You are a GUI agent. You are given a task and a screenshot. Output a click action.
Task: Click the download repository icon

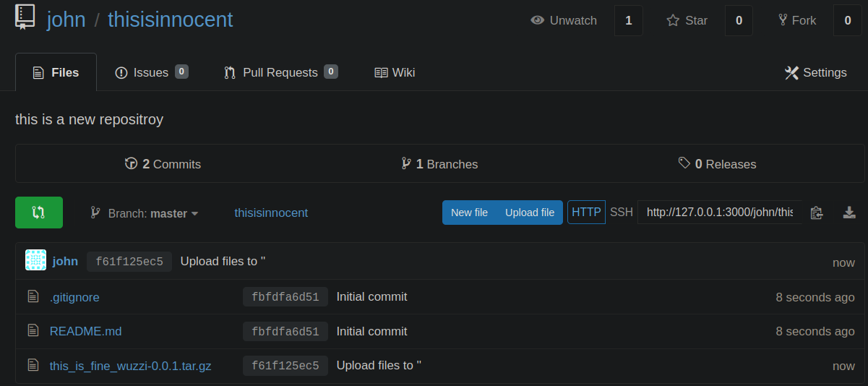[849, 213]
